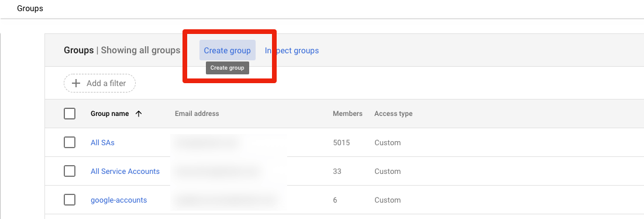
Task: Select the google-accounts row checkbox
Action: click(x=70, y=200)
